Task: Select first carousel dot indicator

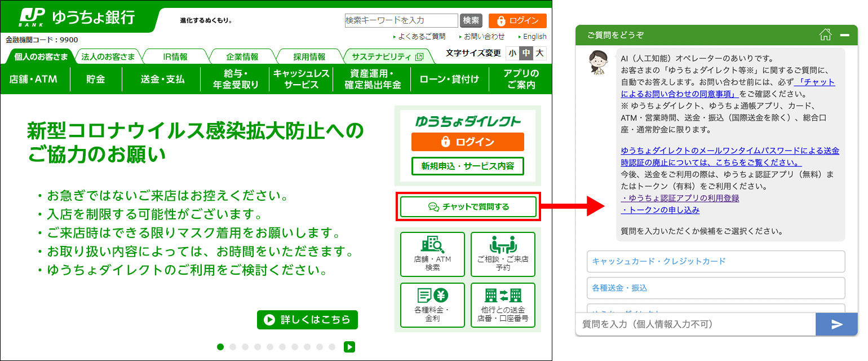Action: coord(220,347)
